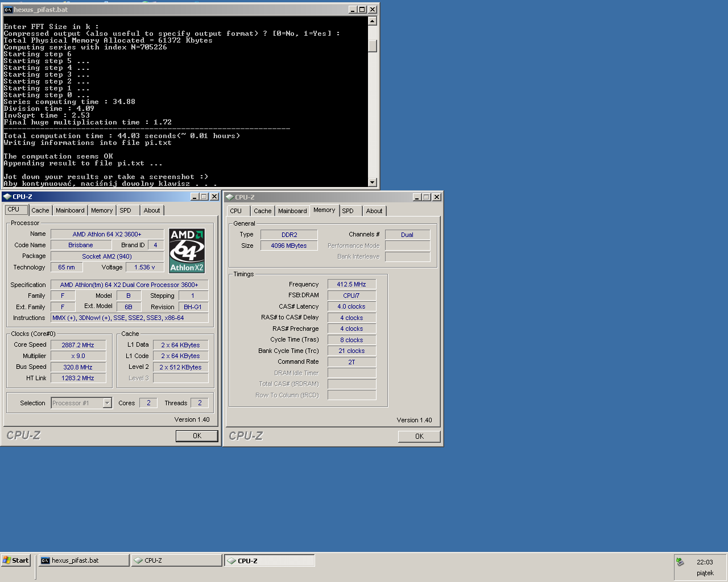Minimize the left CPU-Z window
728x582 pixels.
point(195,197)
